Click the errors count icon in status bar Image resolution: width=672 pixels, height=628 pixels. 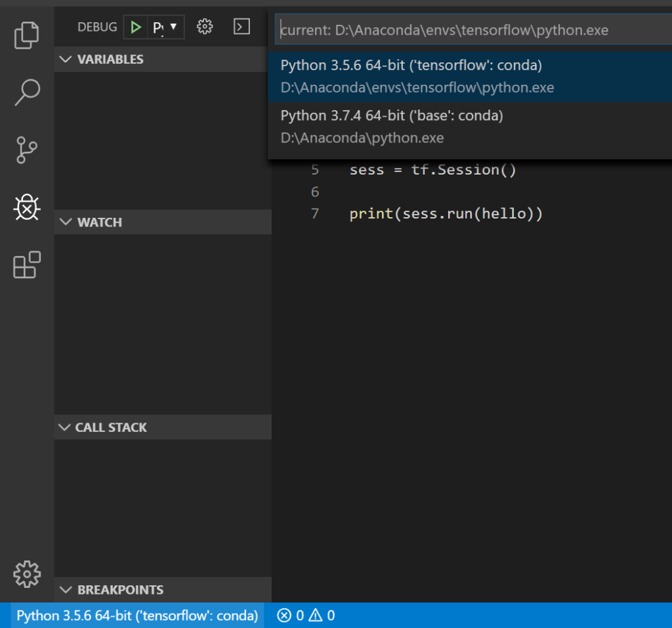(x=290, y=616)
